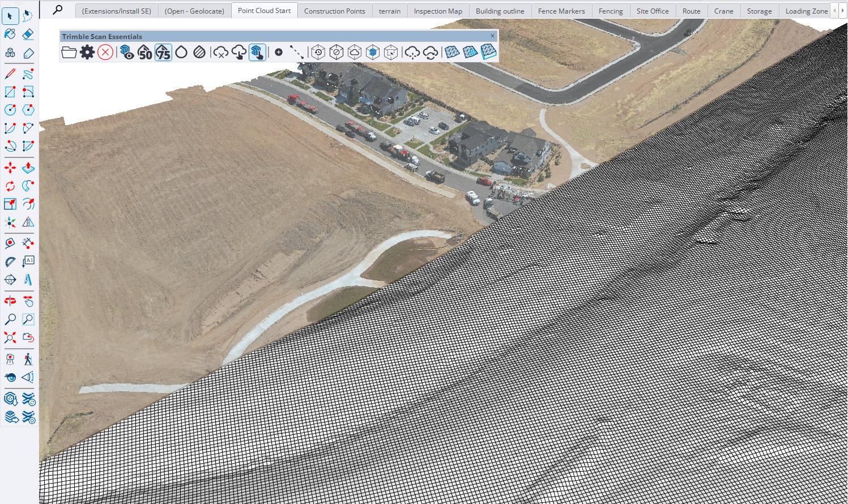Open Scan Essentials settings gear
The image size is (848, 504).
[87, 53]
